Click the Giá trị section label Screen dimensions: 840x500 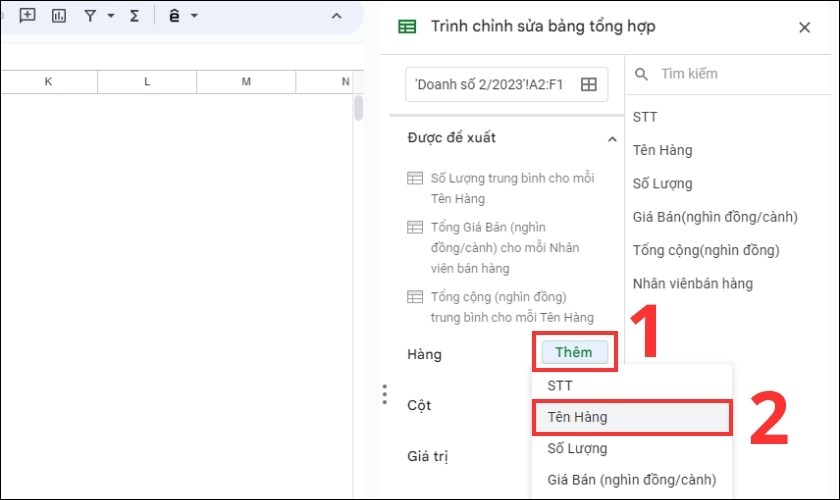point(427,456)
